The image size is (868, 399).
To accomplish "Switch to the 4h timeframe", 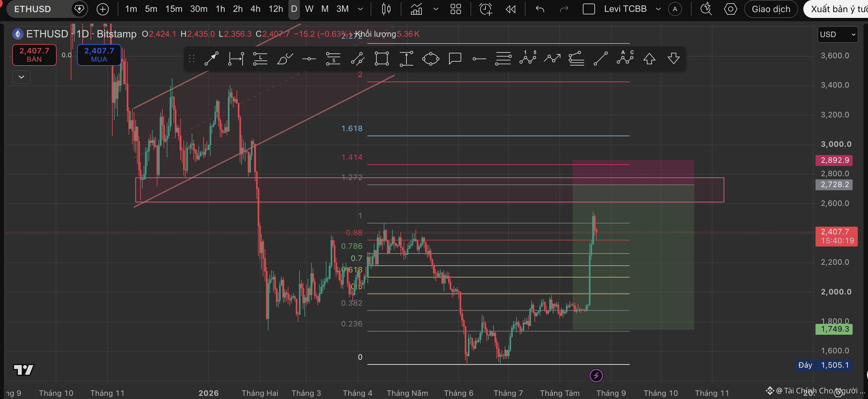I will pos(255,9).
